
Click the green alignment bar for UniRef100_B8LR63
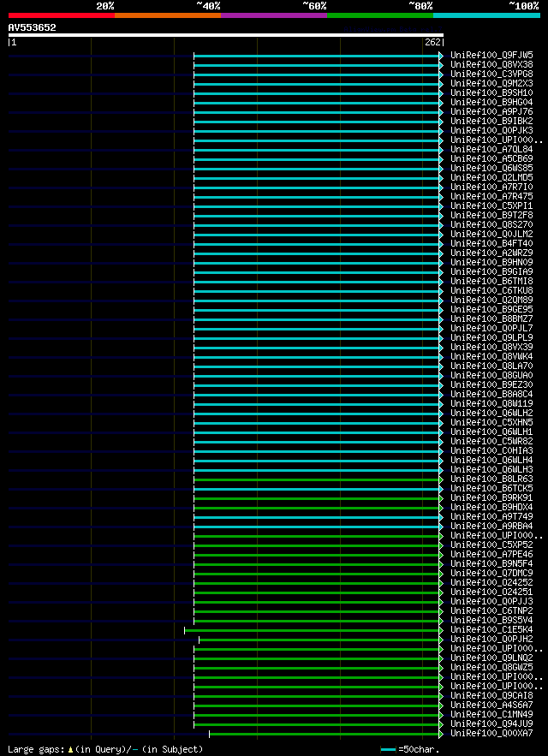coord(317,479)
